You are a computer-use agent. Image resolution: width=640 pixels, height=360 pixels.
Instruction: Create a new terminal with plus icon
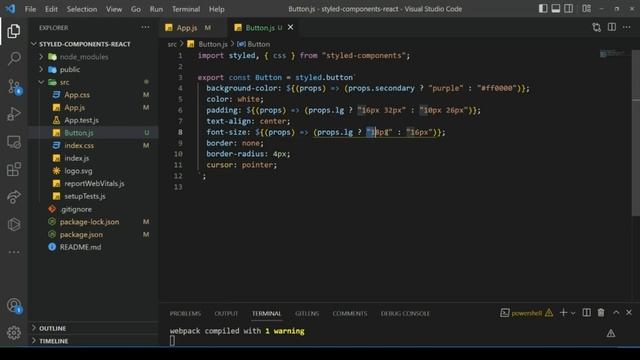click(x=563, y=313)
